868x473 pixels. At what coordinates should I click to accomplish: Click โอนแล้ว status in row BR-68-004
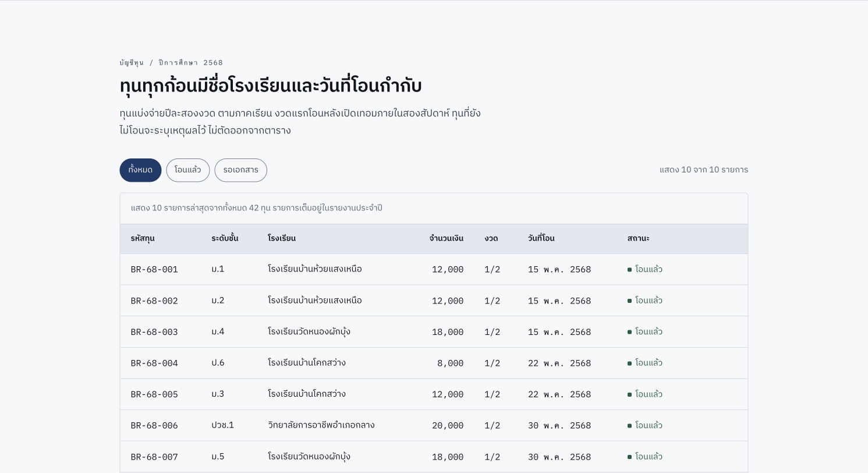tap(645, 363)
